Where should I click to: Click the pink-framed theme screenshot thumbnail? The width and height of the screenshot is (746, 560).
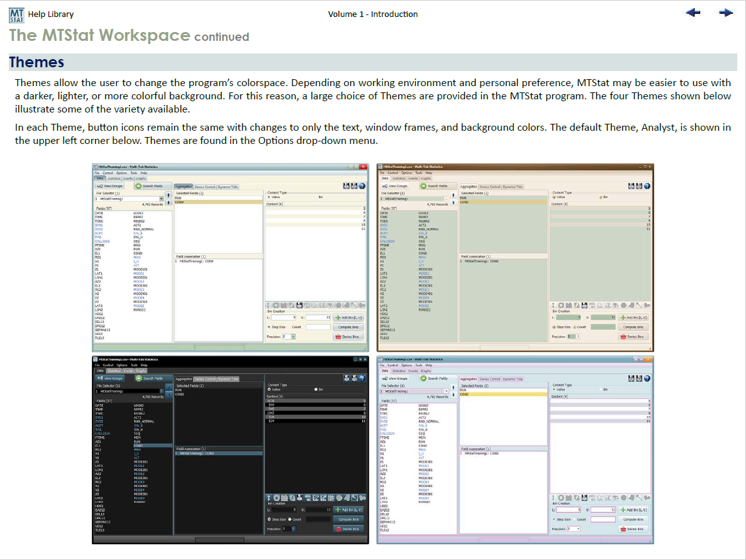pyautogui.click(x=515, y=449)
